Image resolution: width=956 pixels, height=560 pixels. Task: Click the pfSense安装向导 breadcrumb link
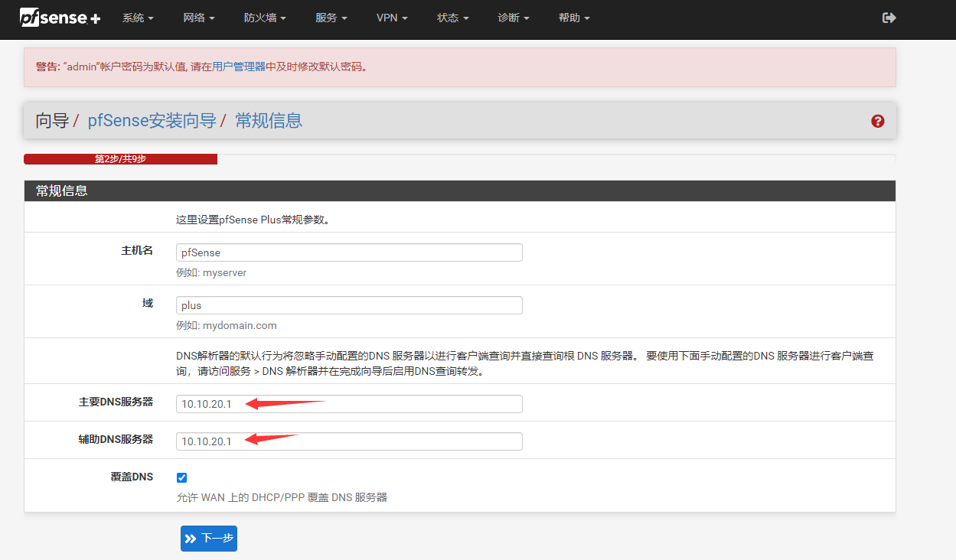point(152,120)
